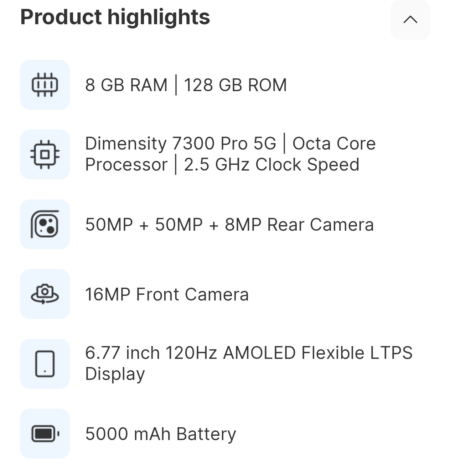The image size is (450, 476).
Task: Tap the word Display under screen specs
Action: (x=115, y=374)
